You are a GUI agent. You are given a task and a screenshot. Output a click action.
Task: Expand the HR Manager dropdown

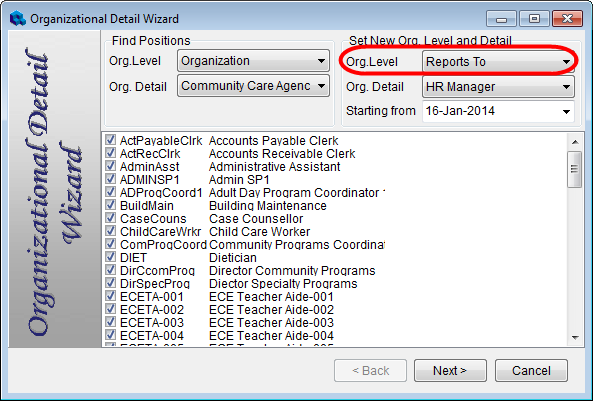[x=498, y=87]
